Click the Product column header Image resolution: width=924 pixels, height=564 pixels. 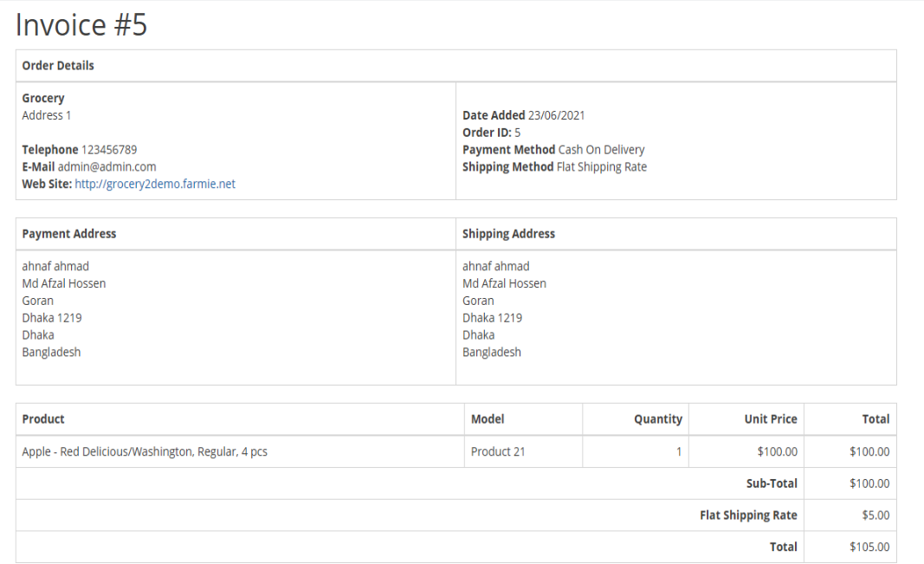(43, 419)
